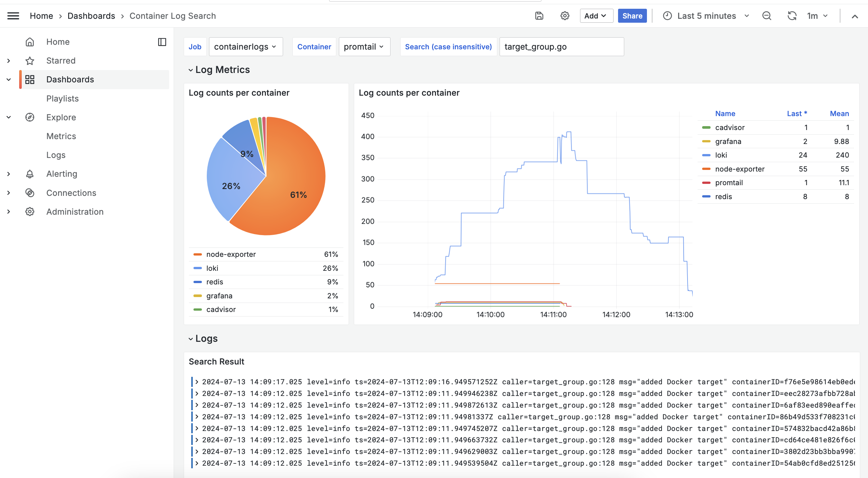This screenshot has height=478, width=868.
Task: Dock the sidebar menu panel icon
Action: (x=162, y=42)
